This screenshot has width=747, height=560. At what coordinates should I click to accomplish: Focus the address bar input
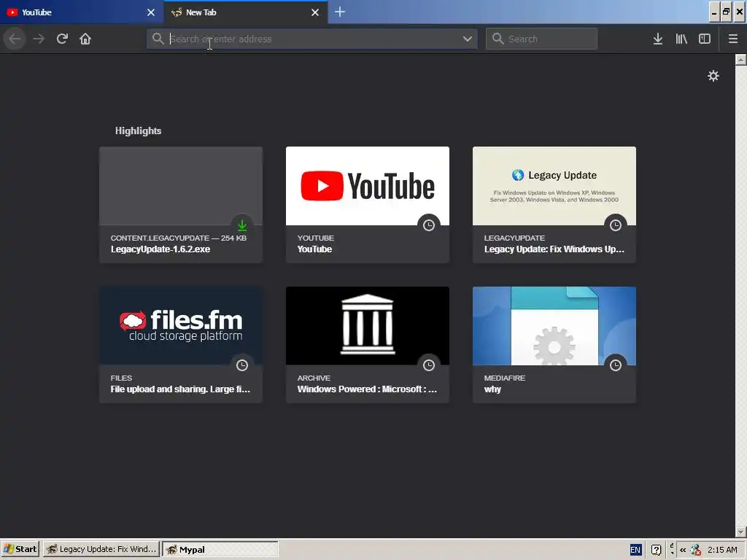pos(312,39)
